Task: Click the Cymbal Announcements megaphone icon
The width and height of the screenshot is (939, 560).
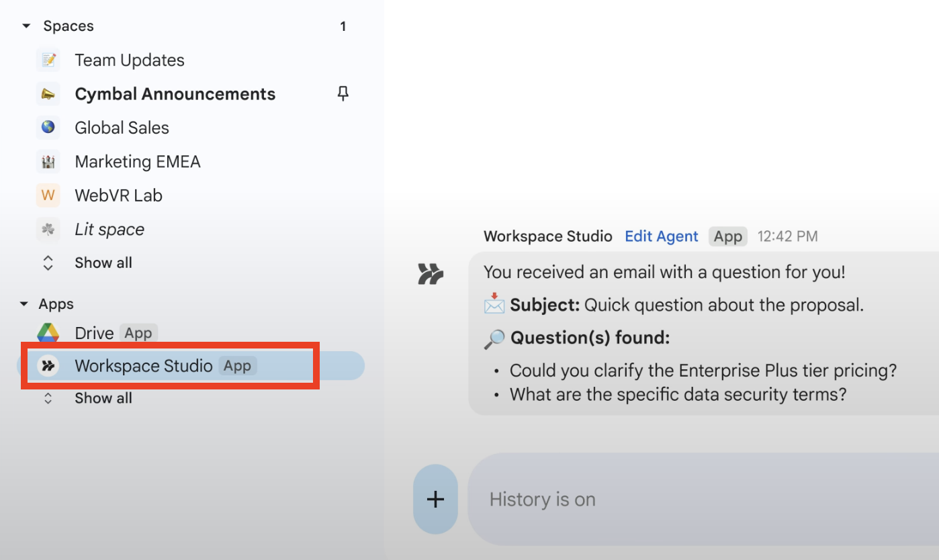Action: tap(48, 94)
